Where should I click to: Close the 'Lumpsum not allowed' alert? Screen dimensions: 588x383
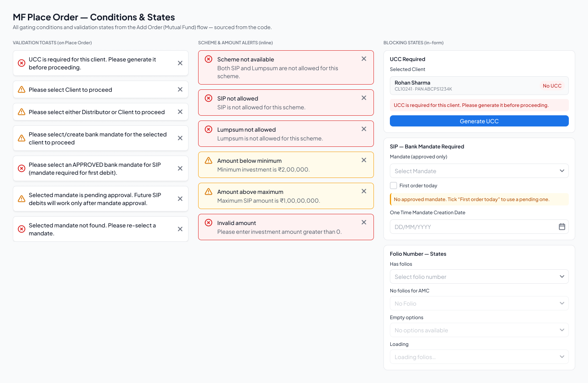[364, 129]
